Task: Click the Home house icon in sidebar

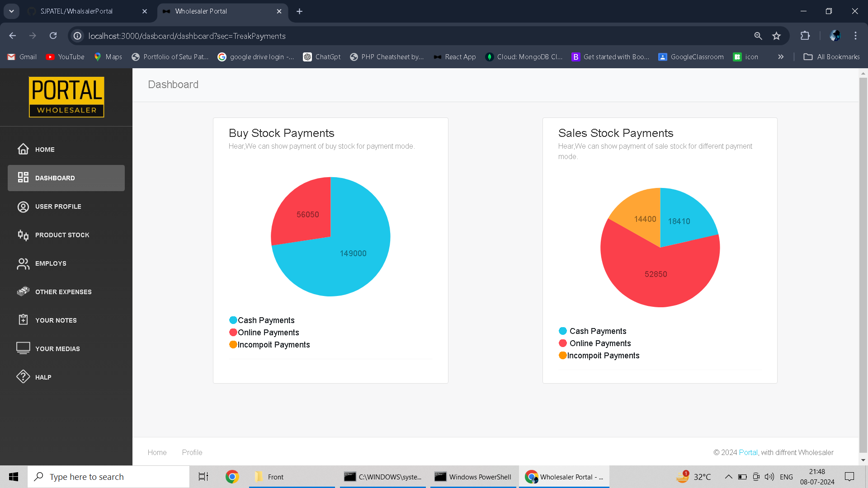Action: click(x=23, y=149)
